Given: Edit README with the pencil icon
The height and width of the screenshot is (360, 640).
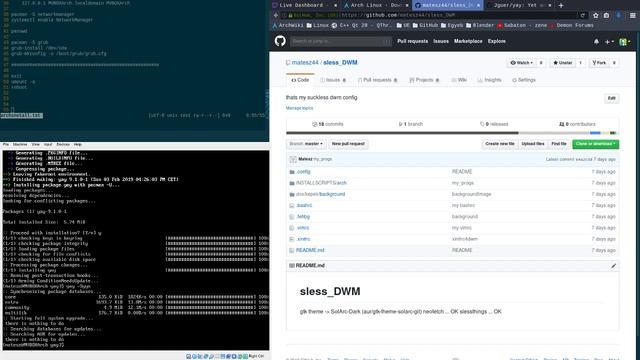Looking at the screenshot, I should point(613,266).
